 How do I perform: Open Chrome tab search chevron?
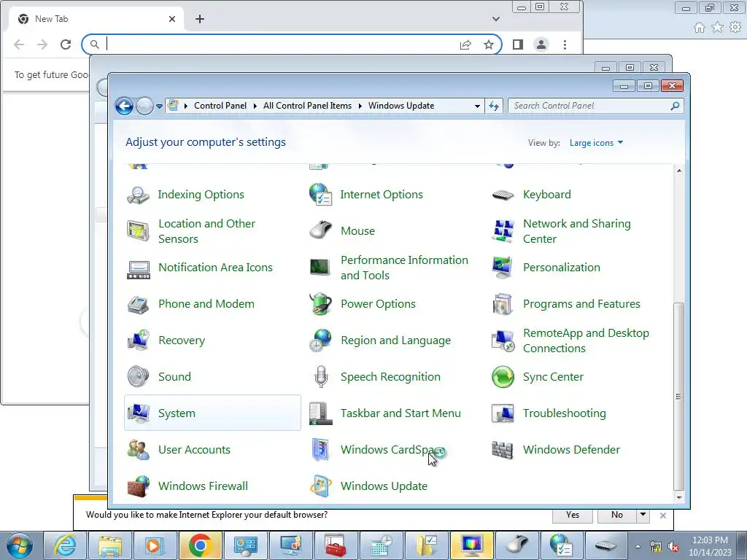(496, 19)
